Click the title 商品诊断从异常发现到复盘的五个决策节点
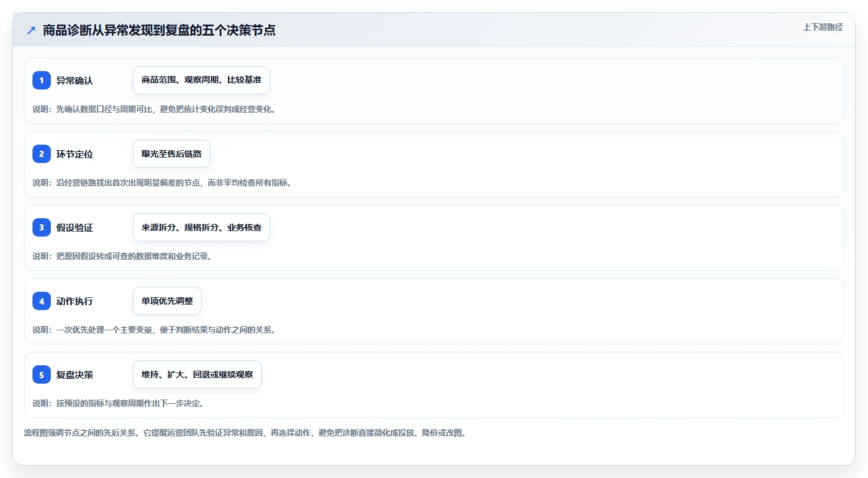 [159, 30]
